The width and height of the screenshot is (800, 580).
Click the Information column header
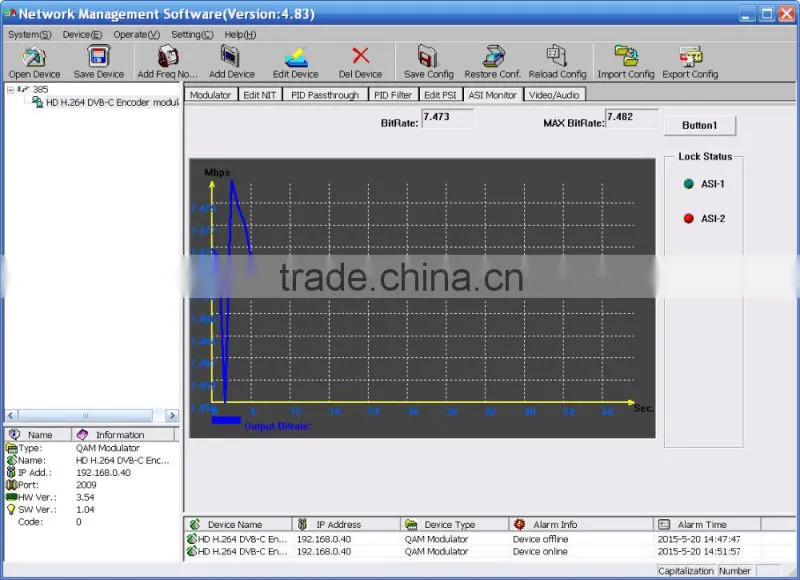click(x=123, y=435)
